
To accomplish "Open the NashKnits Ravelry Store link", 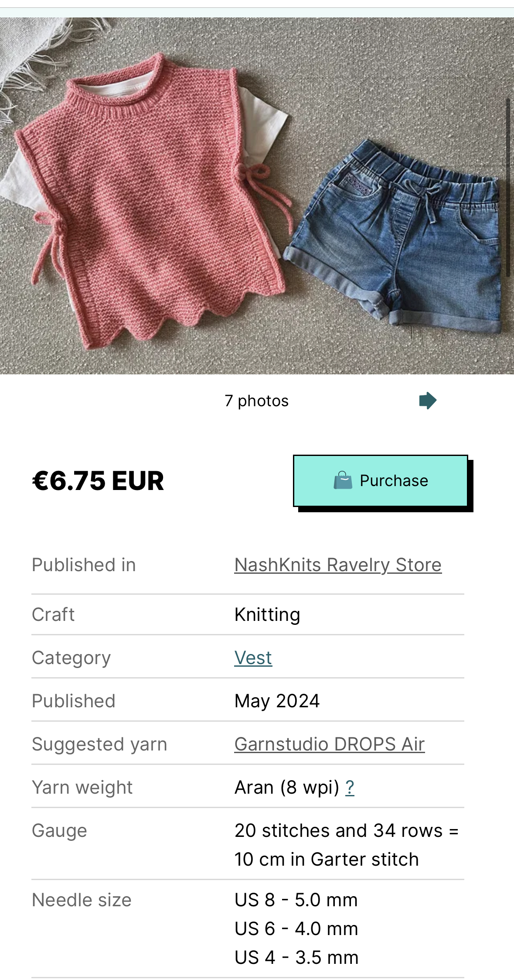I will [338, 565].
